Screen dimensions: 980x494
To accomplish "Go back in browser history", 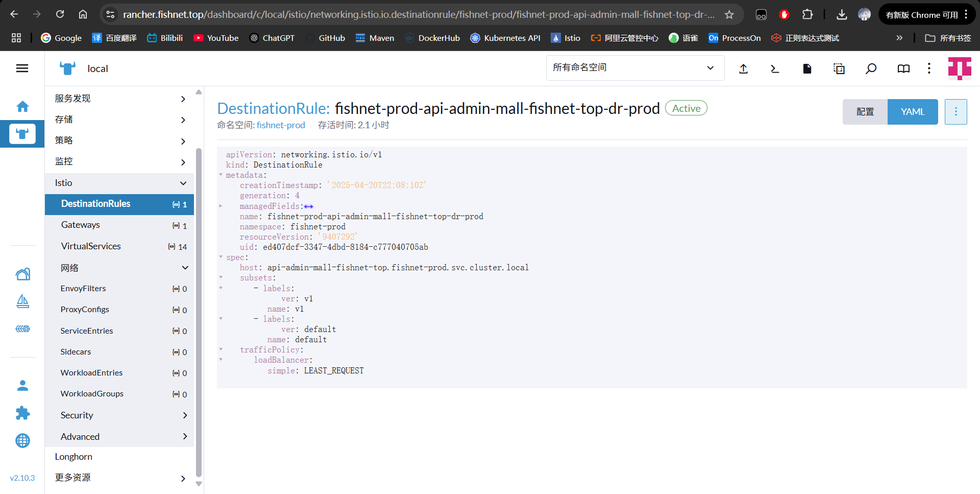I will click(x=14, y=14).
